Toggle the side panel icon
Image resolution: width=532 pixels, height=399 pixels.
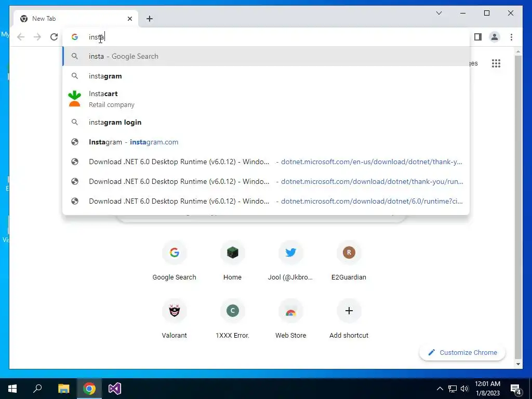point(478,37)
